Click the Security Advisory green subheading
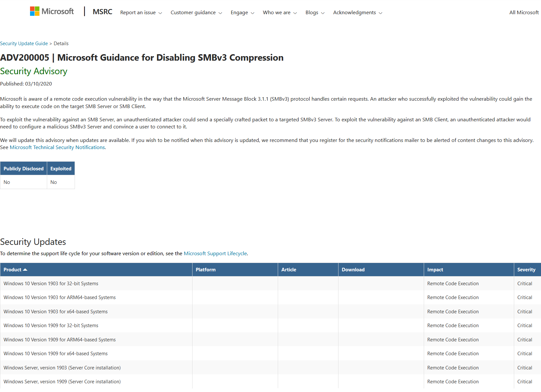541x392 pixels. 34,71
